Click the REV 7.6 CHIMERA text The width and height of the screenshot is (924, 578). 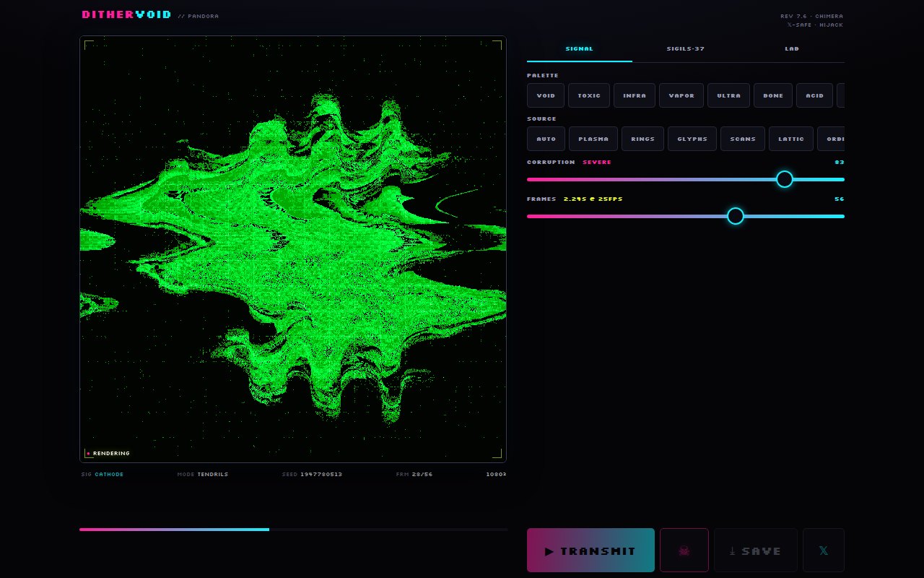click(811, 16)
